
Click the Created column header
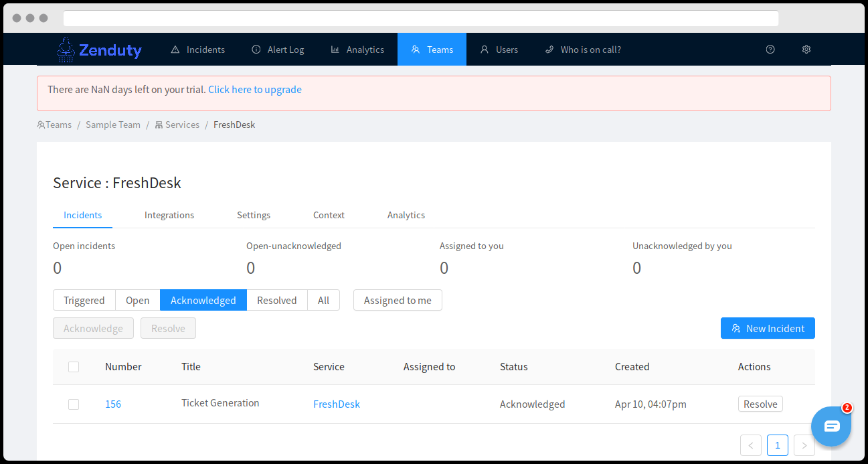[x=632, y=367]
